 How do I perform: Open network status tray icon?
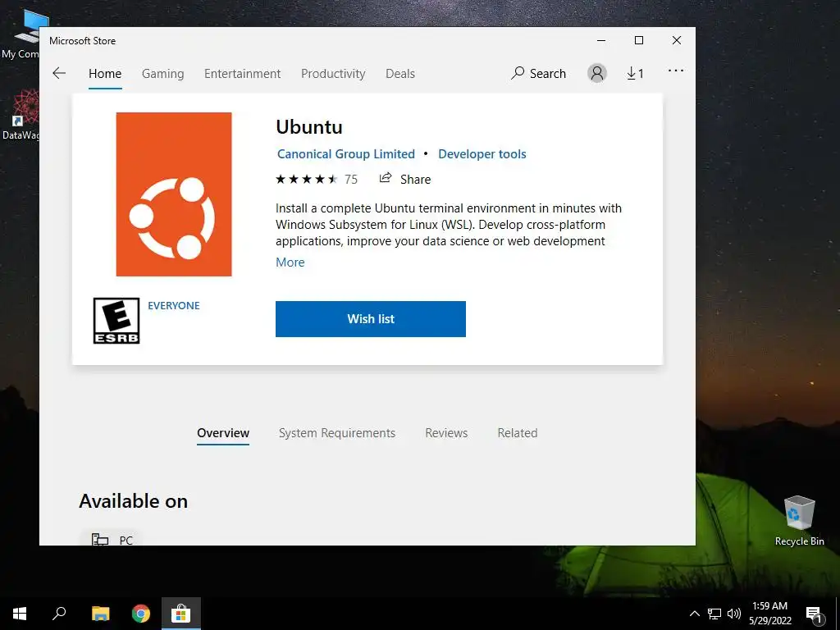pyautogui.click(x=714, y=614)
